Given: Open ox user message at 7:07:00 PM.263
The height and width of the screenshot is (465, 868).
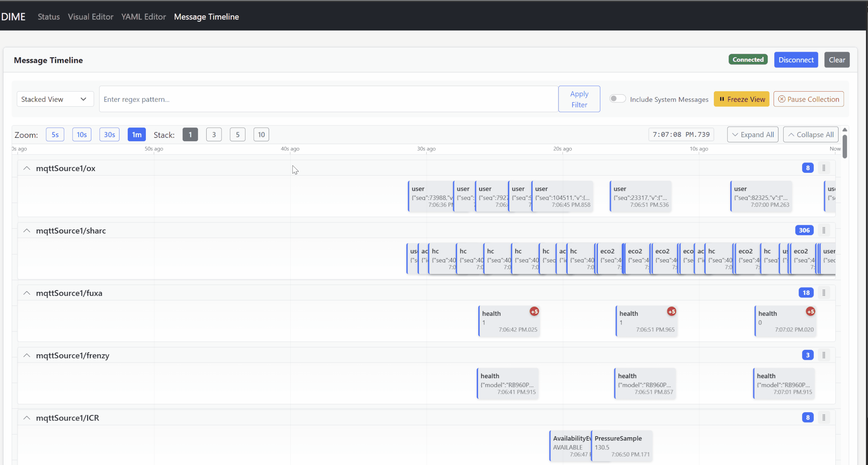Looking at the screenshot, I should (x=761, y=196).
